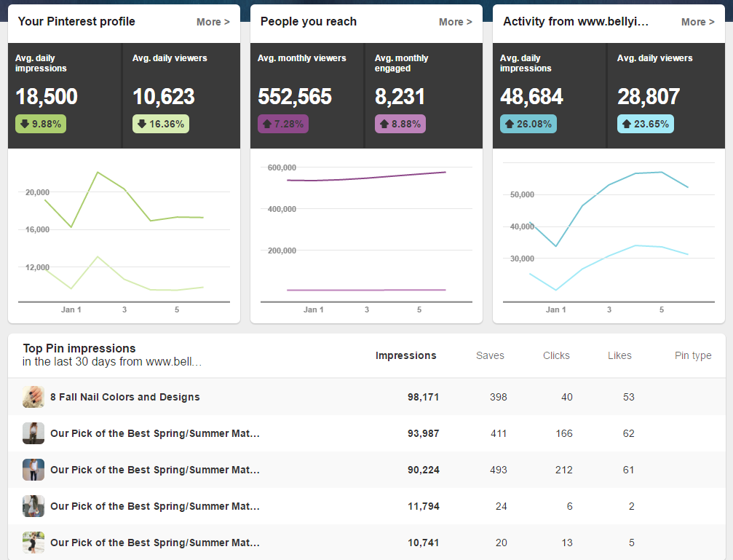Screen dimensions: 733x560
Task: Click the 50,000 axis label
Action: (x=522, y=194)
